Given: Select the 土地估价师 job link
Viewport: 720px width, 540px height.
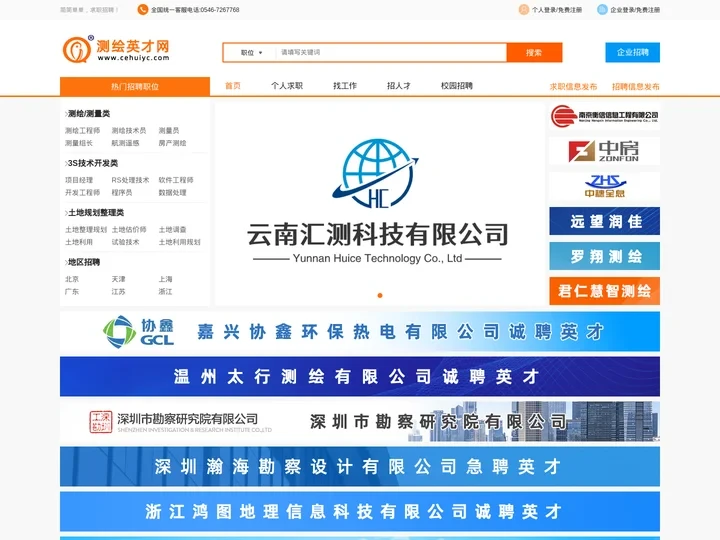Looking at the screenshot, I should (x=129, y=230).
